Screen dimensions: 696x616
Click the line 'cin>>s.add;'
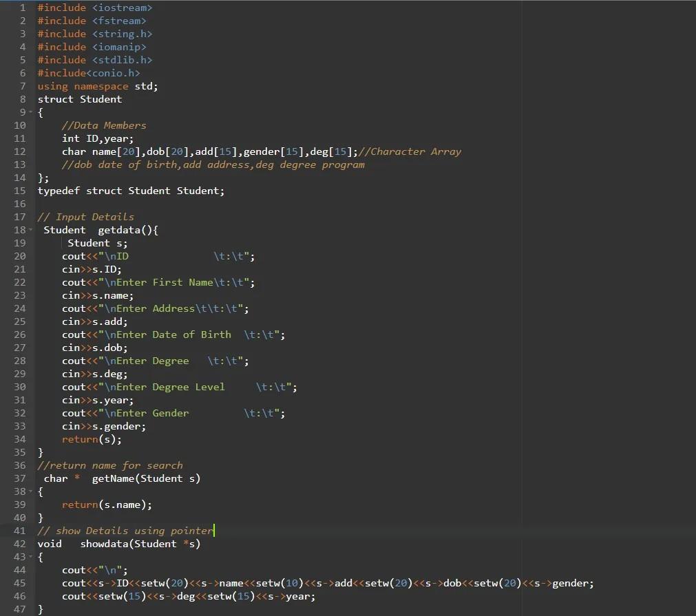pos(94,321)
